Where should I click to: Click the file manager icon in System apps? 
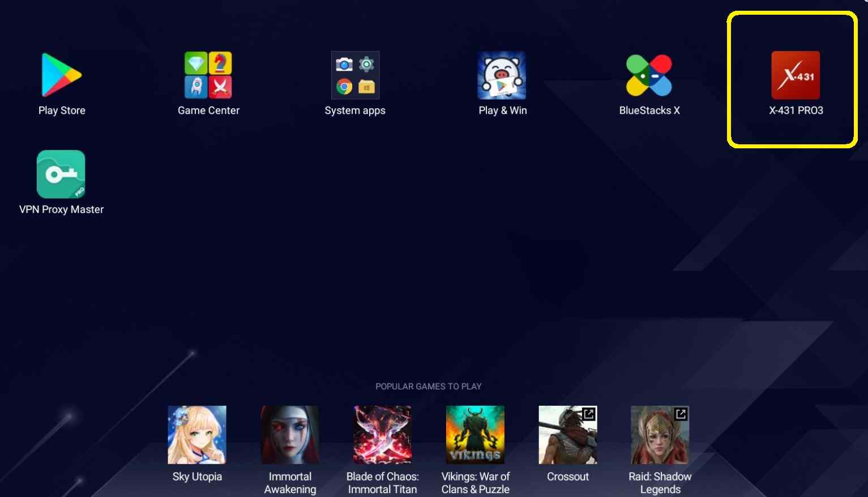pos(366,87)
